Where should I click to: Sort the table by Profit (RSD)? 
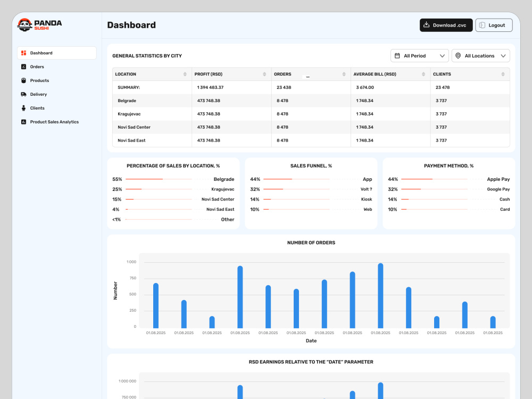click(264, 74)
